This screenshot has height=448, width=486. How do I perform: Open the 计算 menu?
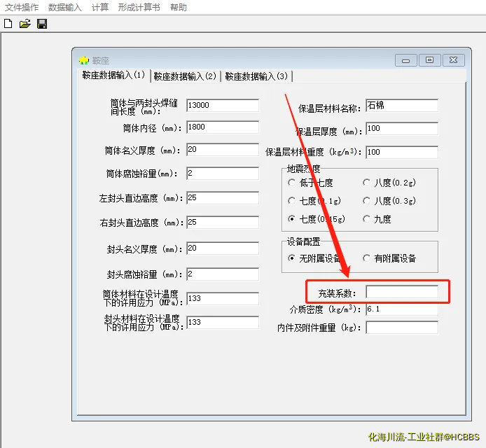pyautogui.click(x=100, y=7)
